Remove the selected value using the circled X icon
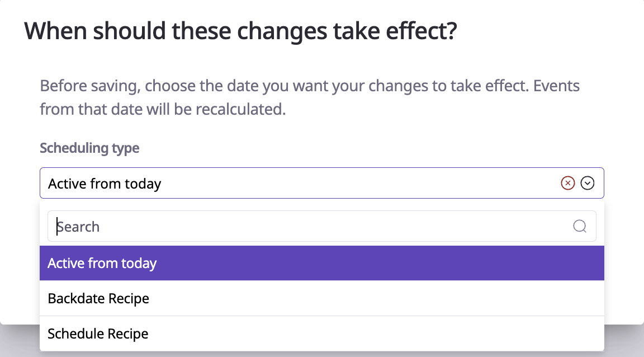Screen dimensions: 644x357 (x=567, y=183)
